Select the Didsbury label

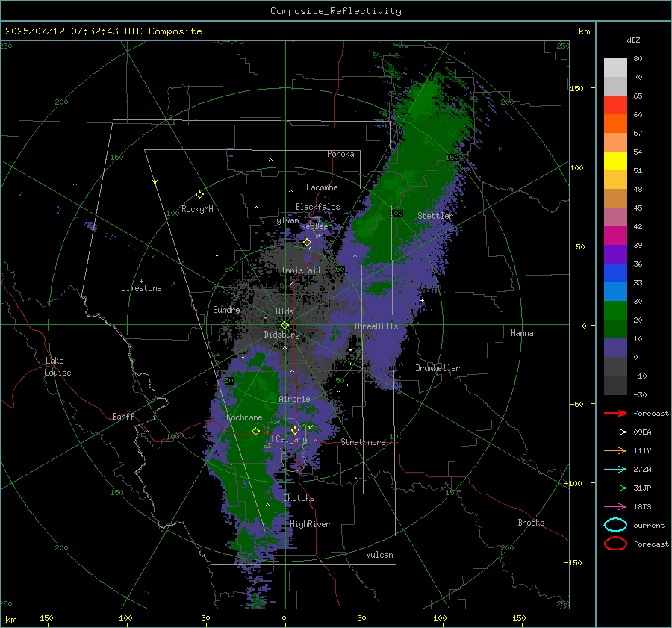coord(282,335)
